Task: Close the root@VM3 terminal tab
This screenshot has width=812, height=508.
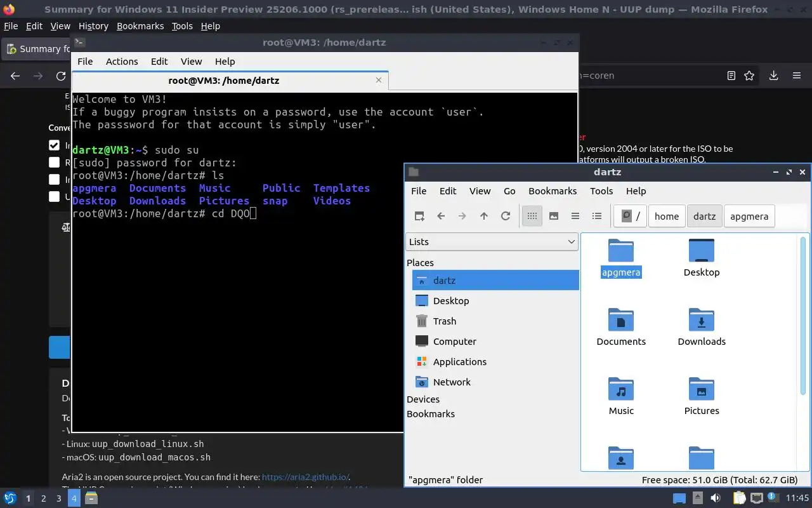Action: 379,80
